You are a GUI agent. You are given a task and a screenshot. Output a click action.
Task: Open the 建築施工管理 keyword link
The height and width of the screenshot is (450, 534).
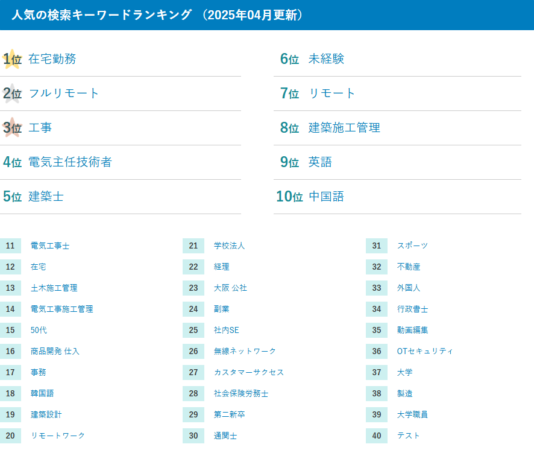(x=344, y=128)
